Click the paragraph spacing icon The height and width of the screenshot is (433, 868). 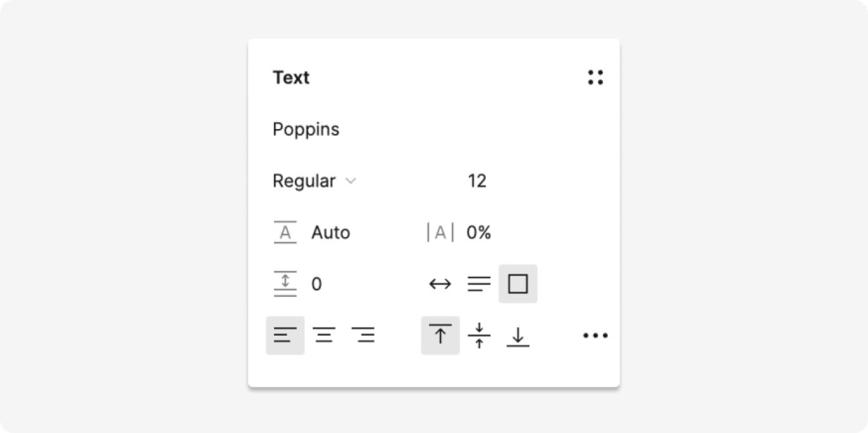point(285,284)
